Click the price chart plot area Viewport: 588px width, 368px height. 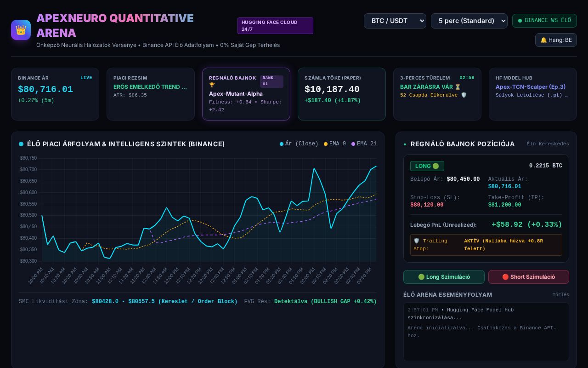(209, 210)
